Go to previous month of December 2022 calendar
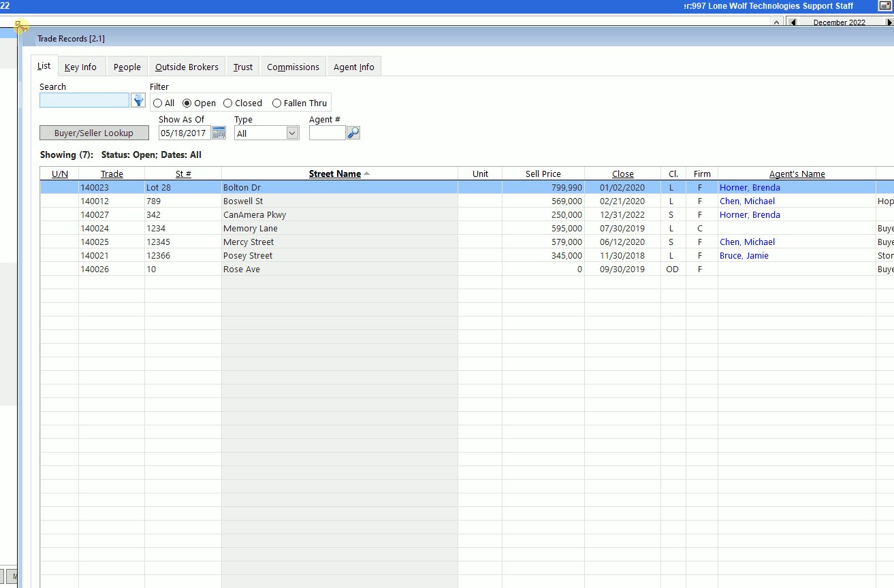 click(x=792, y=21)
